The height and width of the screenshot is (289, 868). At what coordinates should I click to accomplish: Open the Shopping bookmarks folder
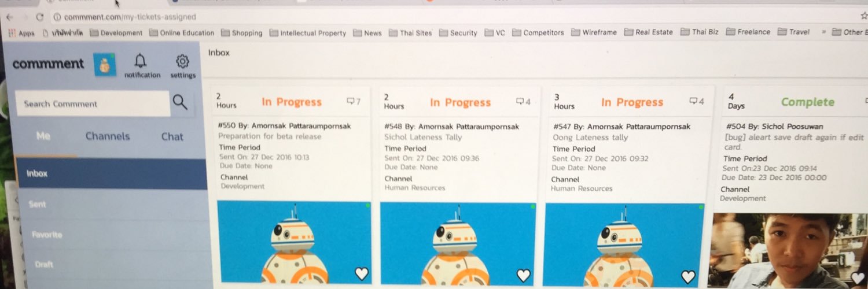pyautogui.click(x=241, y=33)
